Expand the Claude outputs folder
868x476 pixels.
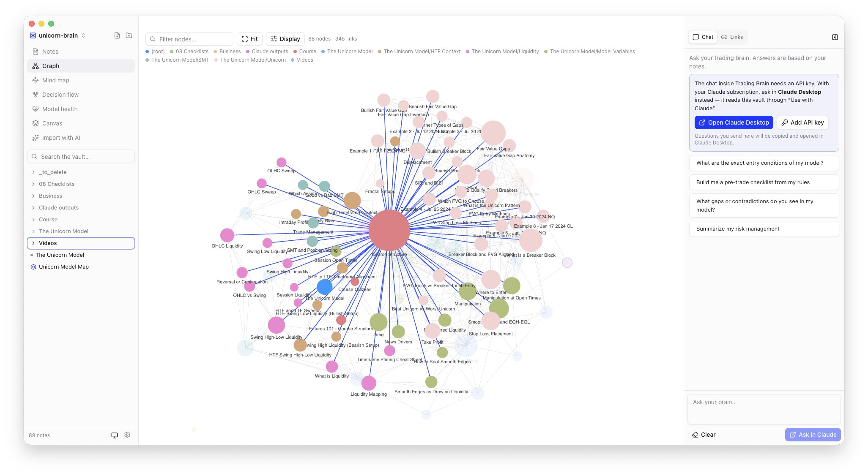pyautogui.click(x=81, y=208)
